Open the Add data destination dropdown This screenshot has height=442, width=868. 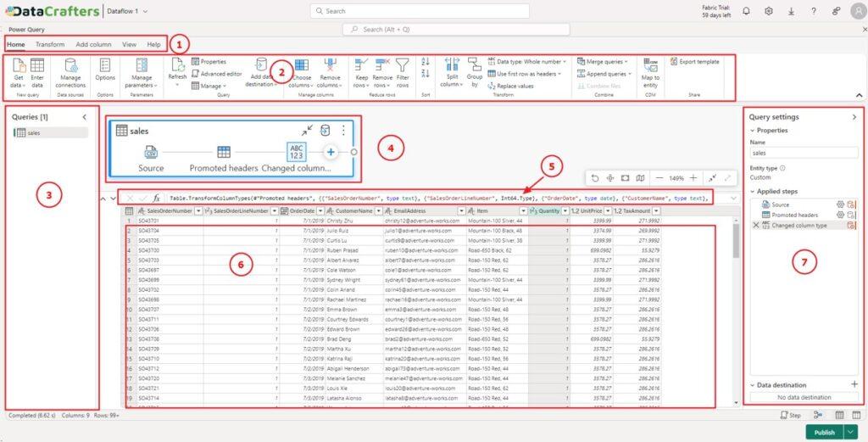click(262, 72)
